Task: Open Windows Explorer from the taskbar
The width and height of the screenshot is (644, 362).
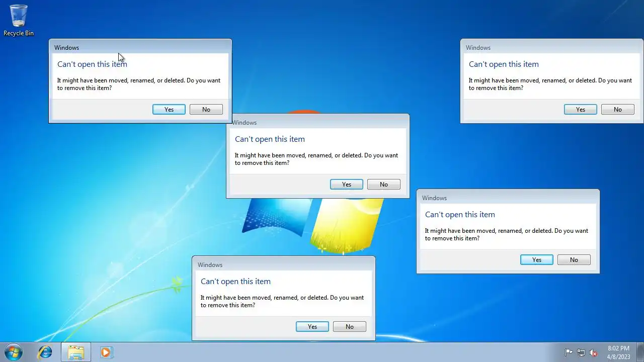Action: tap(76, 352)
